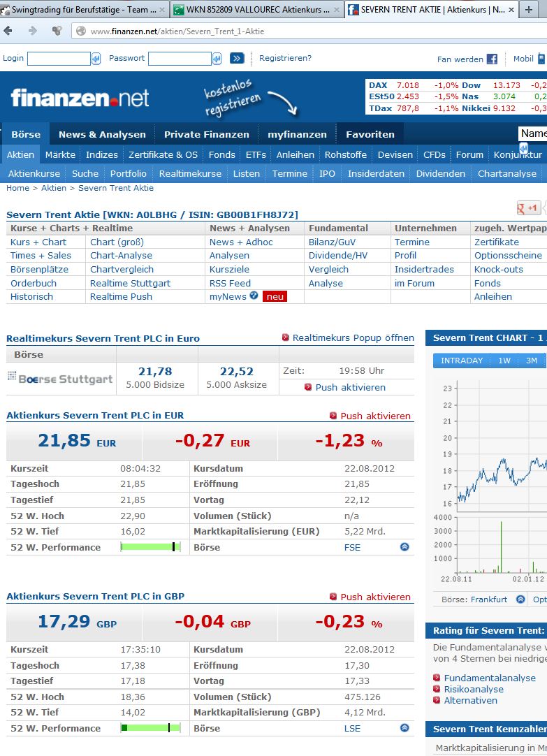Screen dimensions: 547x756
Task: Click the Google +1 button
Action: point(527,208)
